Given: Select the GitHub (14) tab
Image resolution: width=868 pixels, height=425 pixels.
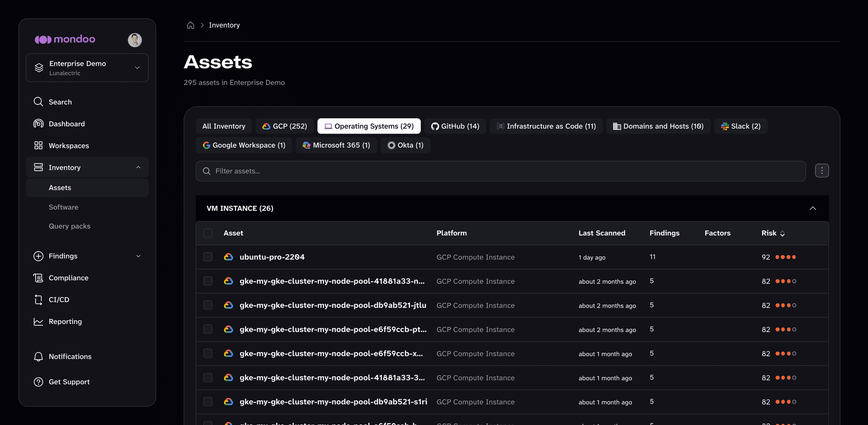Looking at the screenshot, I should [455, 126].
